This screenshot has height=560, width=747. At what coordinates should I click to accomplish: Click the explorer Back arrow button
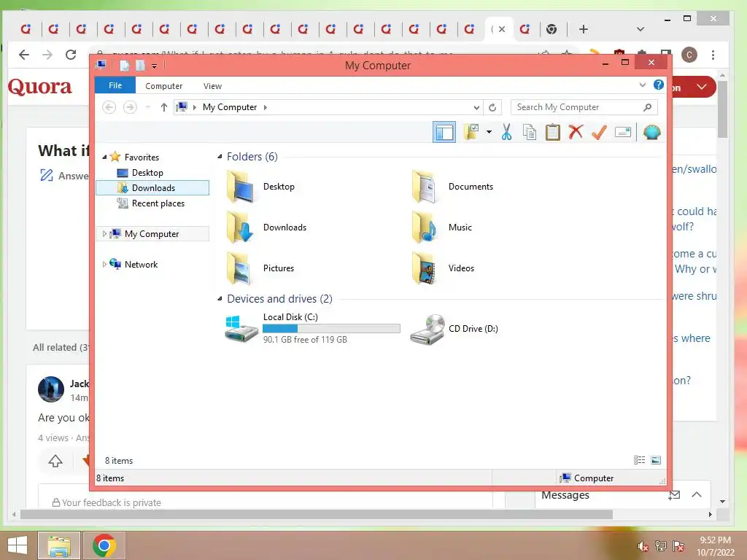tap(109, 107)
